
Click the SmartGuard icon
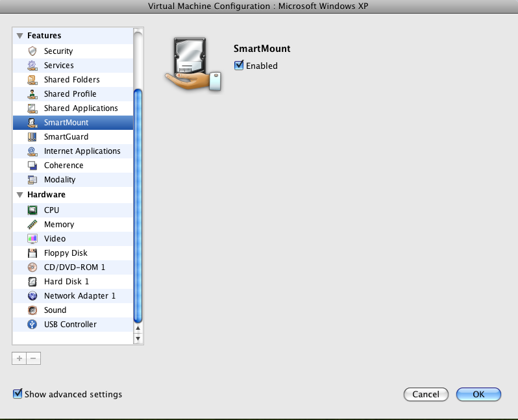pos(32,137)
